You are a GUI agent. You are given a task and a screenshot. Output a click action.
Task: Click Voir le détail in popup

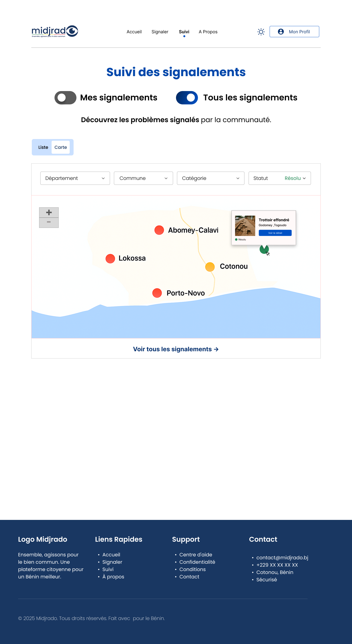(x=275, y=233)
